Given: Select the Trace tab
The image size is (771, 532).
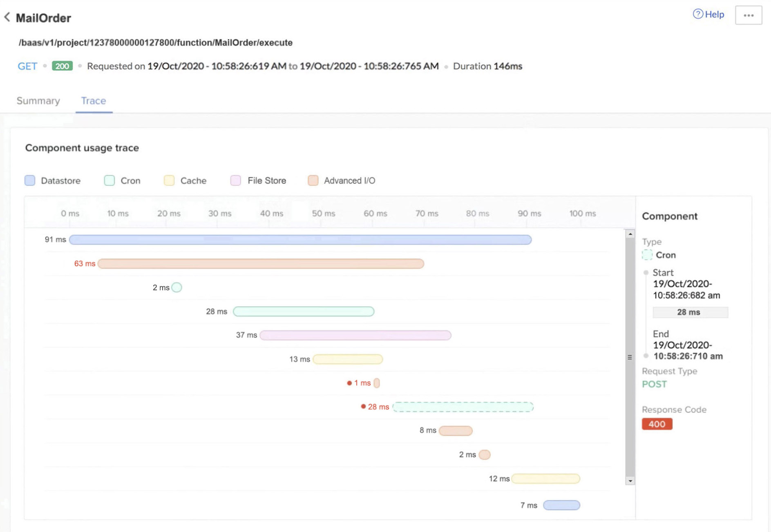Looking at the screenshot, I should (x=94, y=101).
